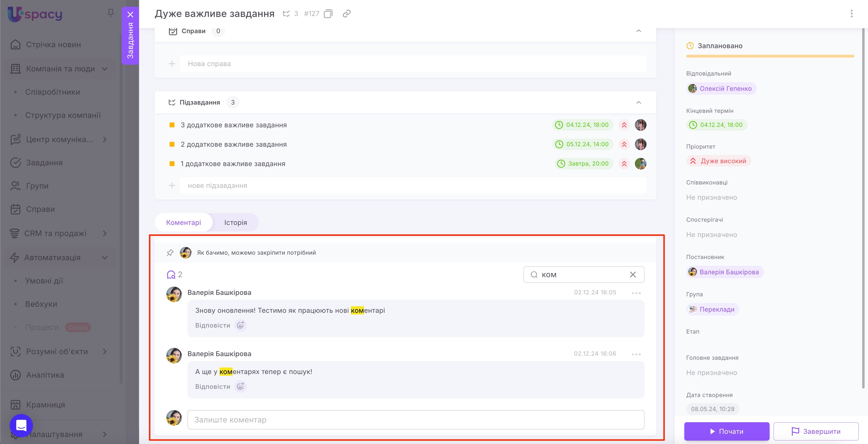The height and width of the screenshot is (444, 868).
Task: Collapse the Підзавдання section
Action: tap(638, 102)
